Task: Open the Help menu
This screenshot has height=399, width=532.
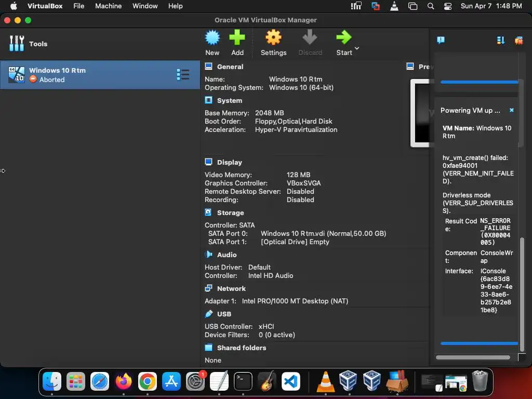Action: pyautogui.click(x=176, y=6)
